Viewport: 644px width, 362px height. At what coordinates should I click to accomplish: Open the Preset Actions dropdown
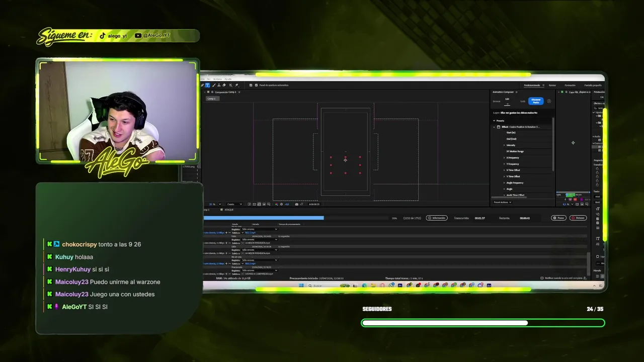coord(503,202)
